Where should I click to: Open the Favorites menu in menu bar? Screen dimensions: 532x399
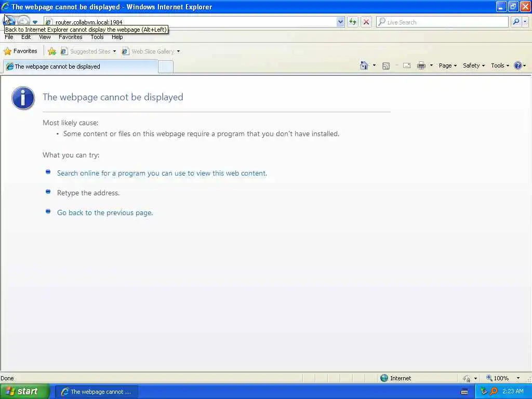pyautogui.click(x=70, y=37)
